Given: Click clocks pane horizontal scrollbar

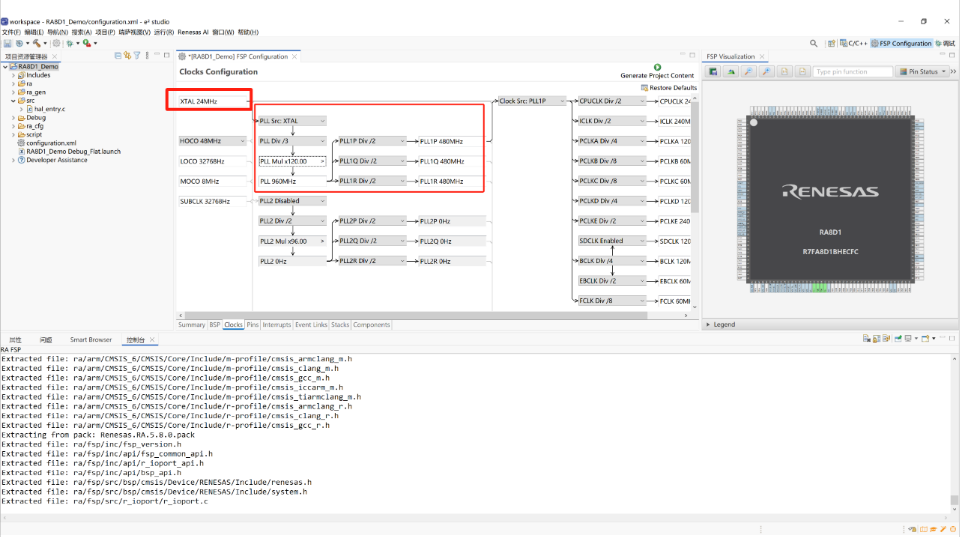Looking at the screenshot, I should [x=416, y=315].
